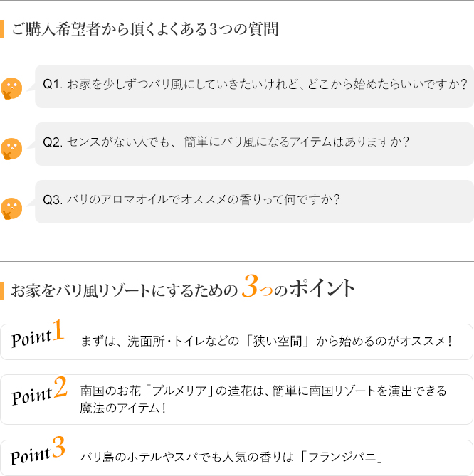
Task: Click the large orange 3つ in heading
Action: 257,285
